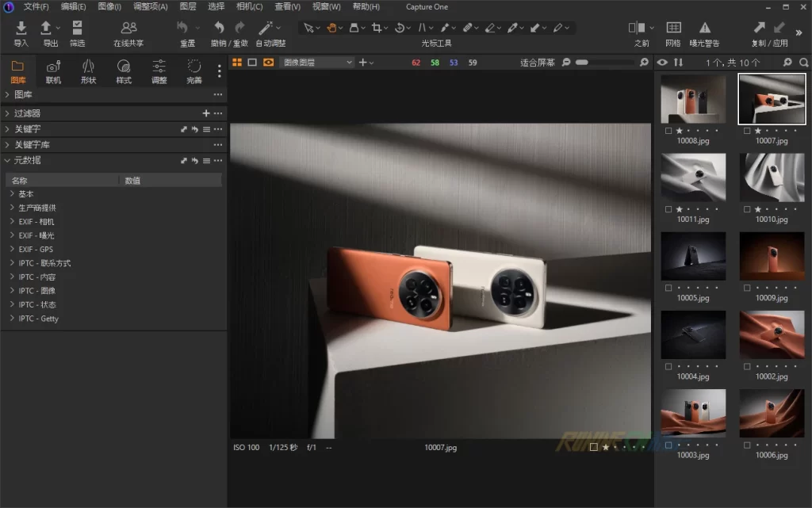This screenshot has height=508, width=812.
Task: Select the Crop tool in cursor tools
Action: point(377,28)
